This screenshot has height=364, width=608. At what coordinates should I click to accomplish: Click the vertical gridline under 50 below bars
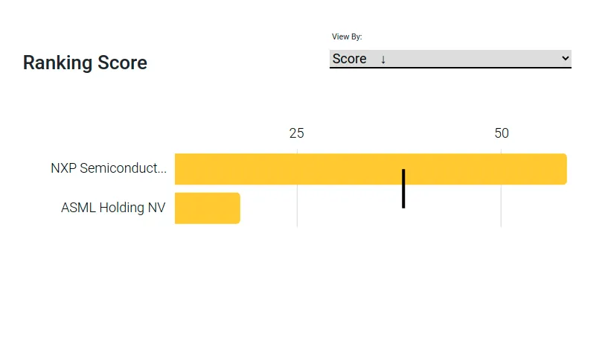(501, 205)
